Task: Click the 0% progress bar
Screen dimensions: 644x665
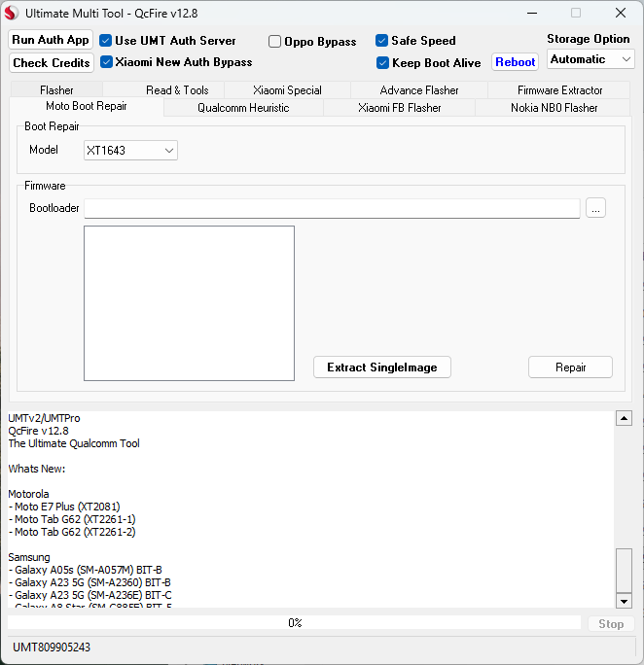Action: [x=294, y=622]
